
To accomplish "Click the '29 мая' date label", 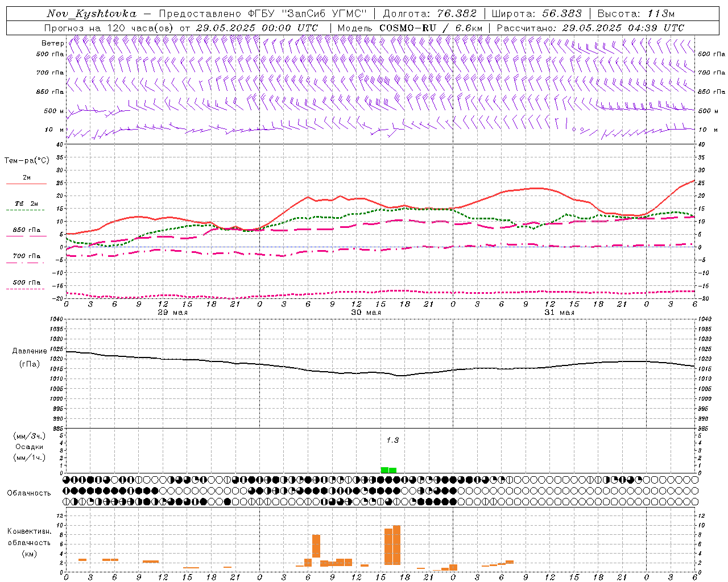I will 173,313.
